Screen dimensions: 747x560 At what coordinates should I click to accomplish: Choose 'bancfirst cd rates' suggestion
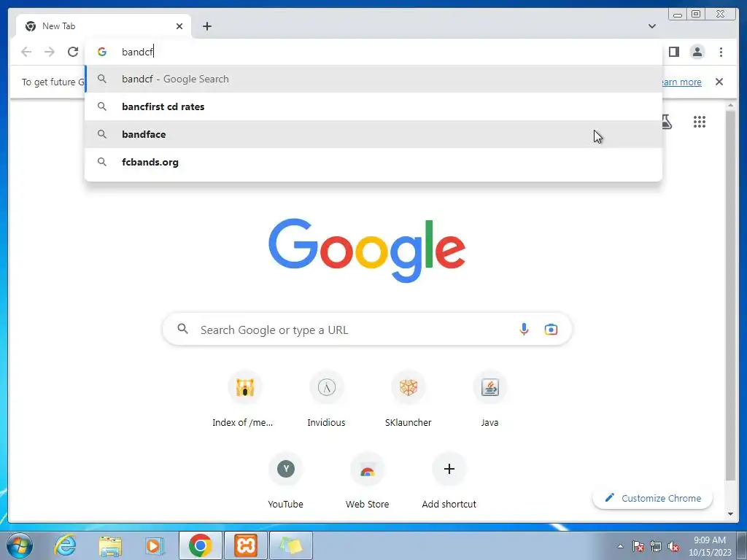[373, 106]
